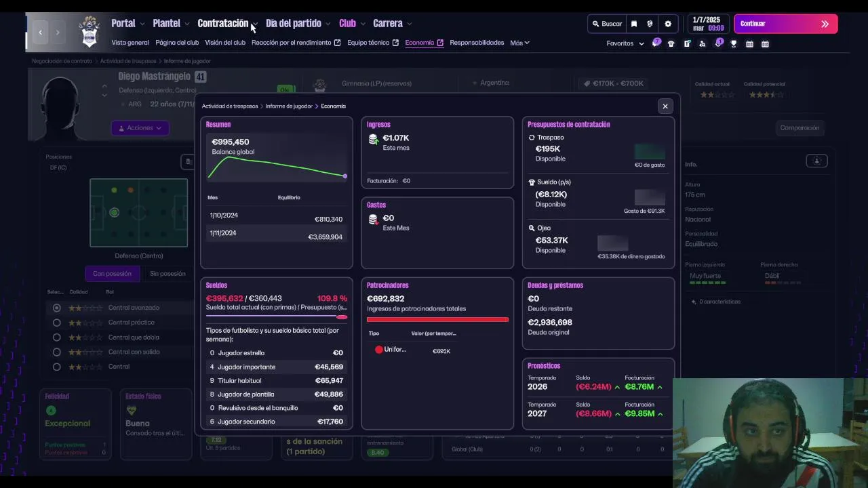Click the 1/7/2025 date and time box
The height and width of the screenshot is (488, 868).
708,24
